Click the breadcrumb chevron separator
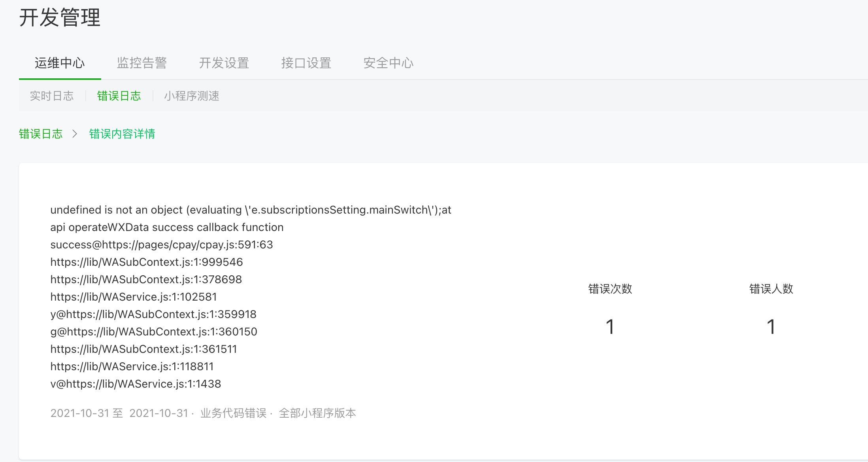 pos(75,134)
